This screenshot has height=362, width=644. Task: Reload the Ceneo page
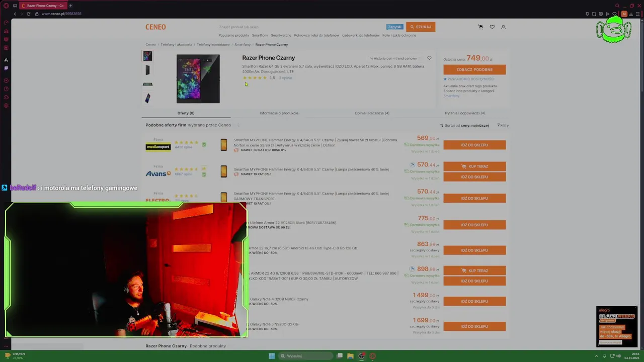28,14
